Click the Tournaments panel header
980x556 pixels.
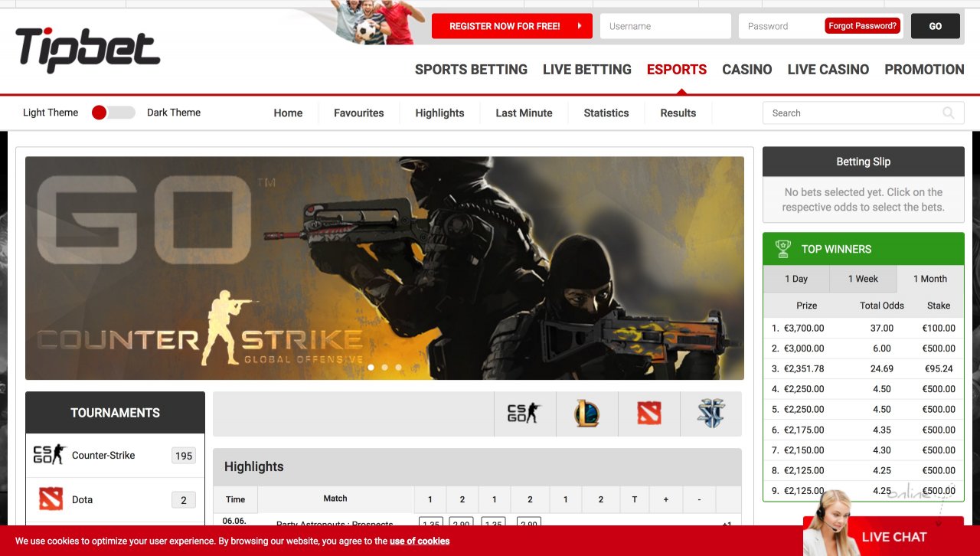point(116,413)
